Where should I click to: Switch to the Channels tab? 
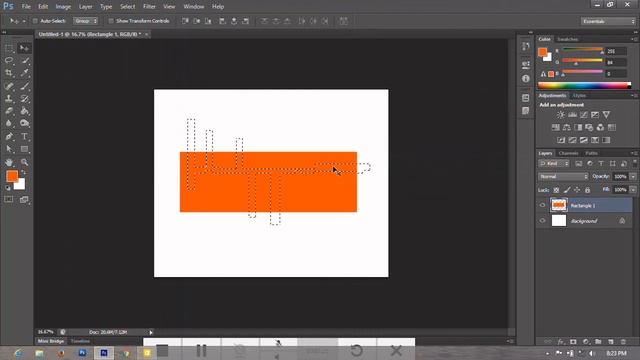pos(568,153)
